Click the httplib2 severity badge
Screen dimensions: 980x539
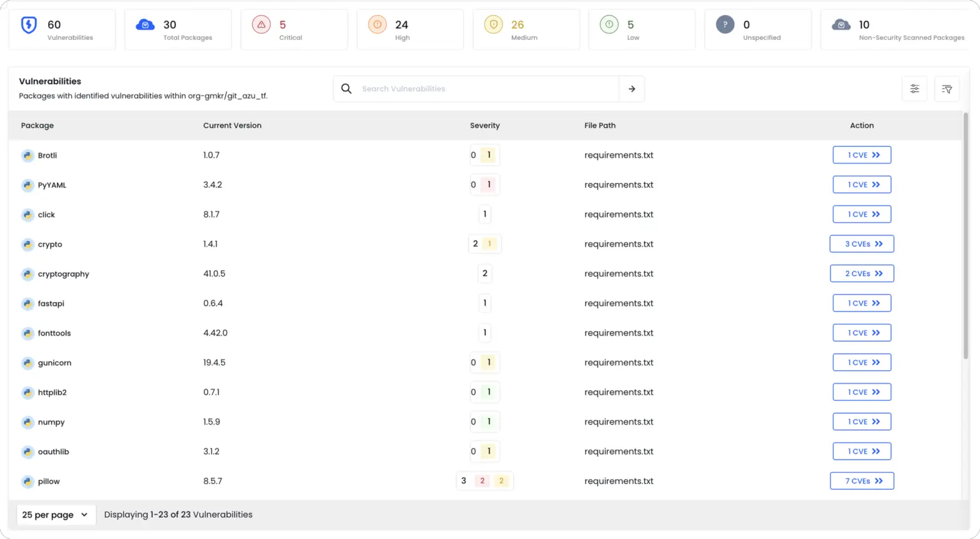[484, 392]
